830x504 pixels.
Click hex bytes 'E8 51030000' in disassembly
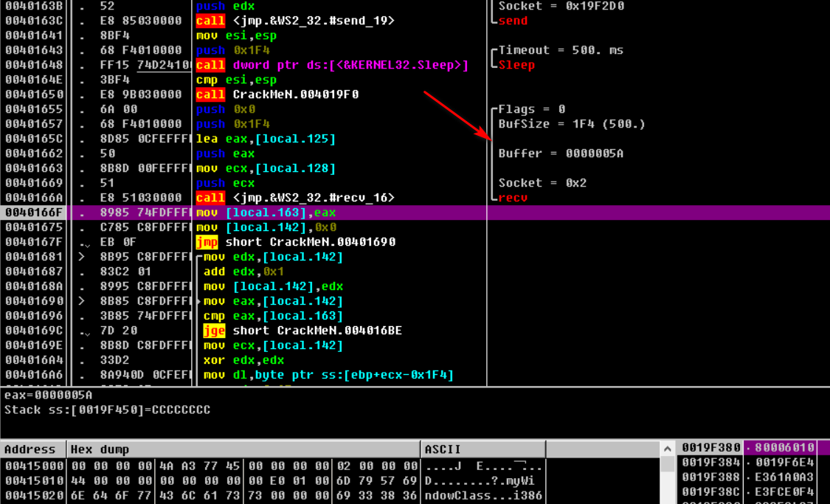click(x=141, y=198)
